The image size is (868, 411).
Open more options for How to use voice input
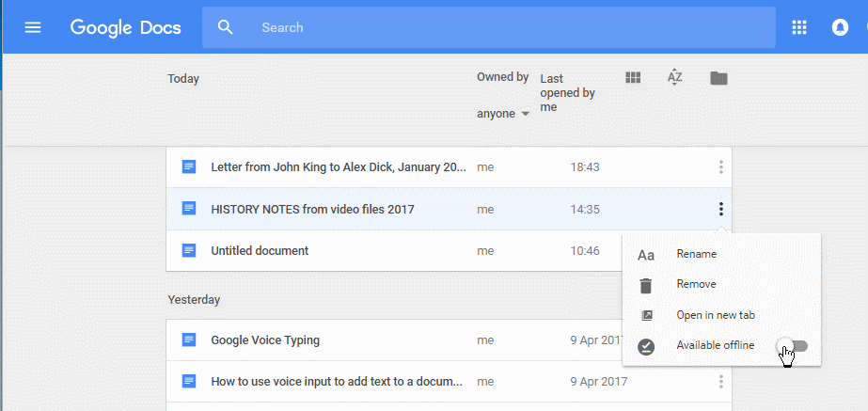720,381
